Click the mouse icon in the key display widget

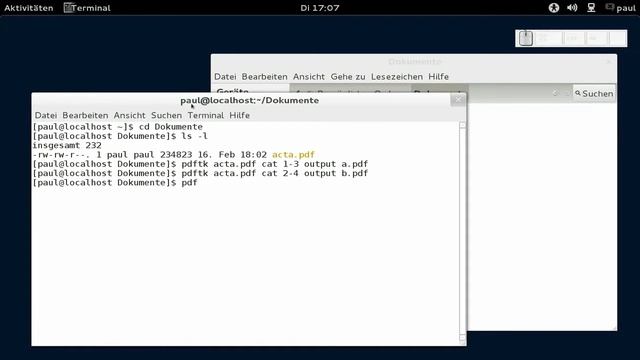(526, 38)
